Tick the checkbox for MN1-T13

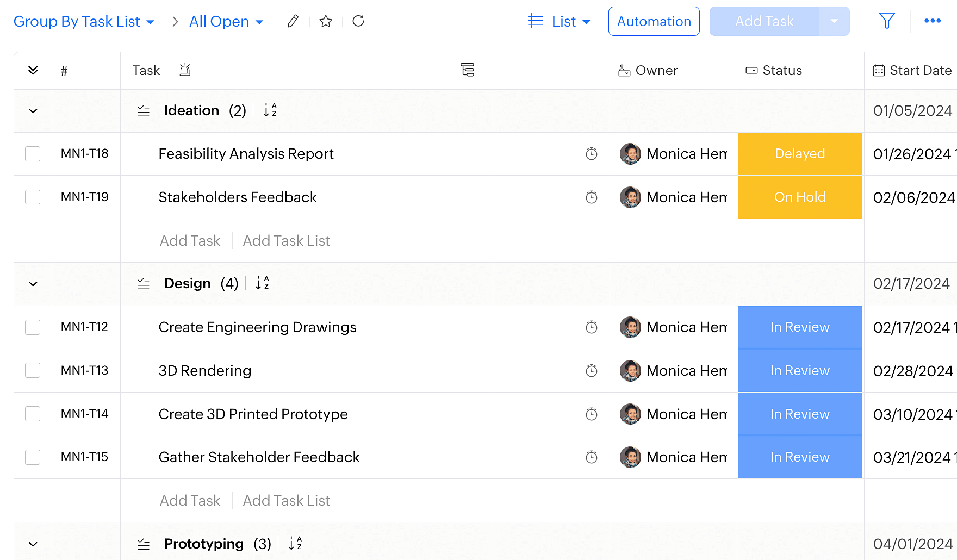tap(33, 371)
